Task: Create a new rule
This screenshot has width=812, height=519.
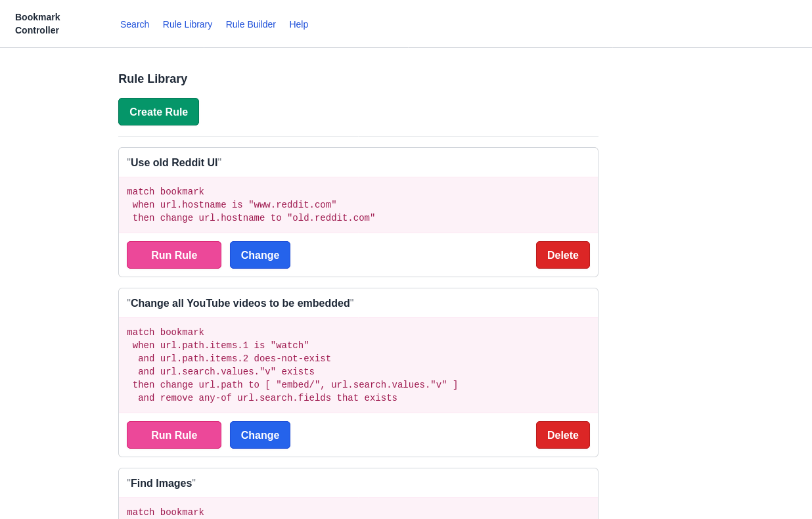Action: (158, 112)
